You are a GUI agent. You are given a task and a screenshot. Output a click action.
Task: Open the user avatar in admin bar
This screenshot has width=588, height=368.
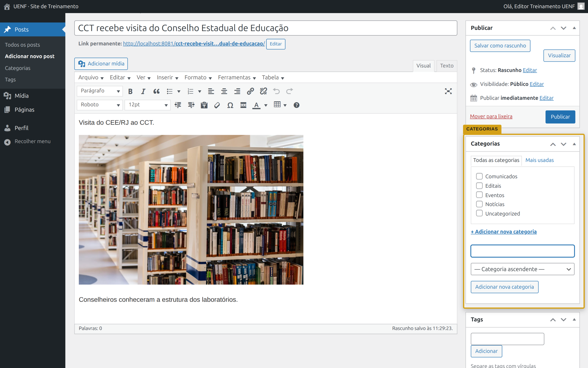pos(581,6)
